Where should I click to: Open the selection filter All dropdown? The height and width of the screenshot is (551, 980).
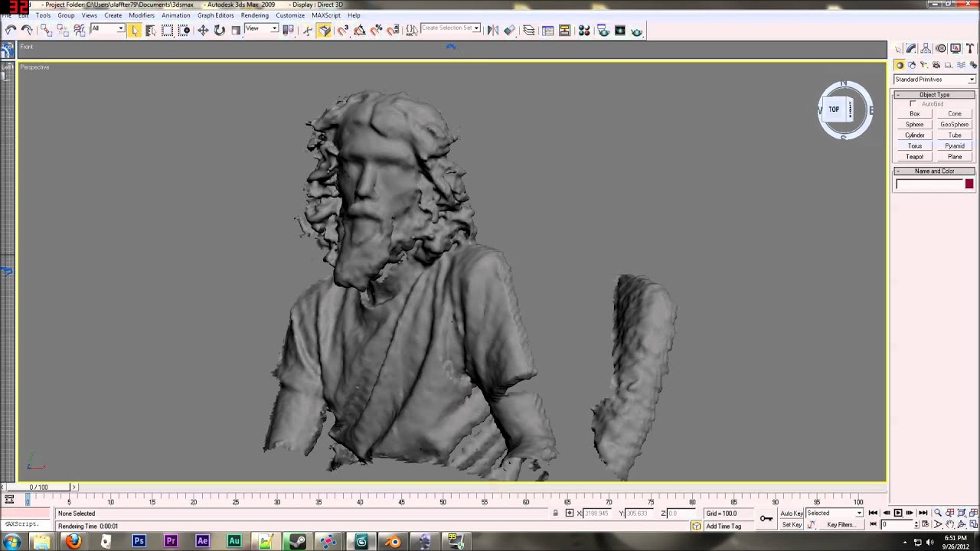tap(107, 29)
